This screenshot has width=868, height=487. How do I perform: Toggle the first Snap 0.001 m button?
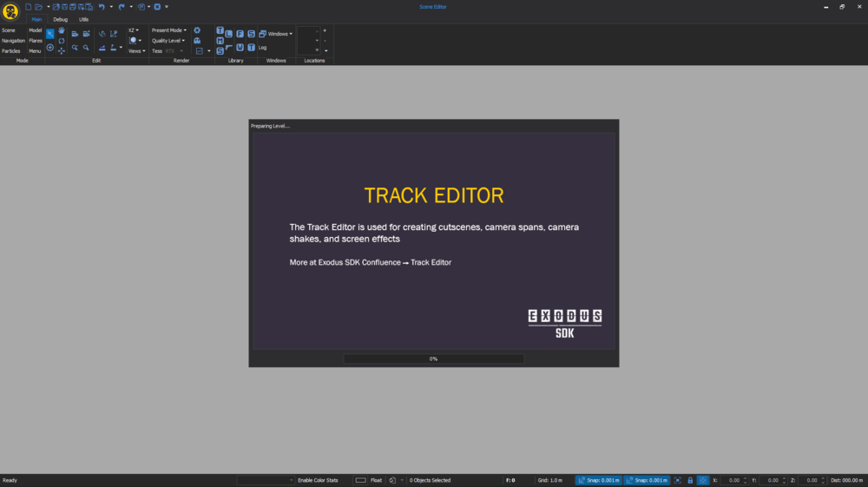pyautogui.click(x=599, y=480)
